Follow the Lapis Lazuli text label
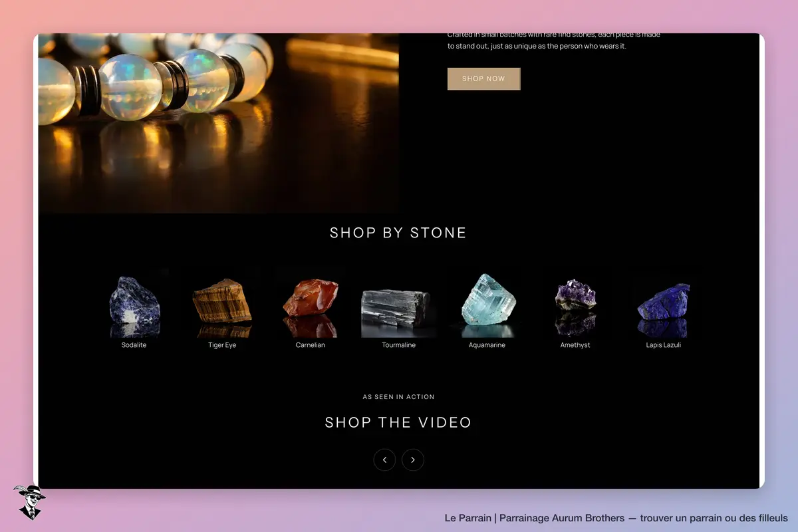Viewport: 798px width, 532px height. [664, 345]
